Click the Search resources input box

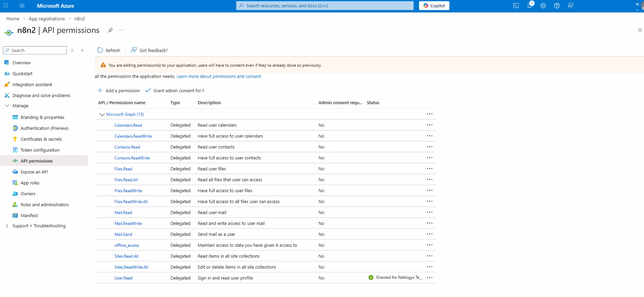tap(324, 6)
